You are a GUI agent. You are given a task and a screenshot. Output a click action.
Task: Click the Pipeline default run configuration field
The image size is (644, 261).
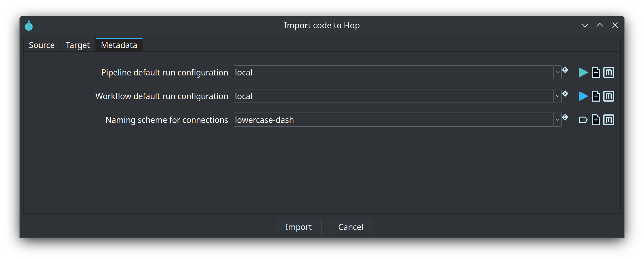(394, 72)
